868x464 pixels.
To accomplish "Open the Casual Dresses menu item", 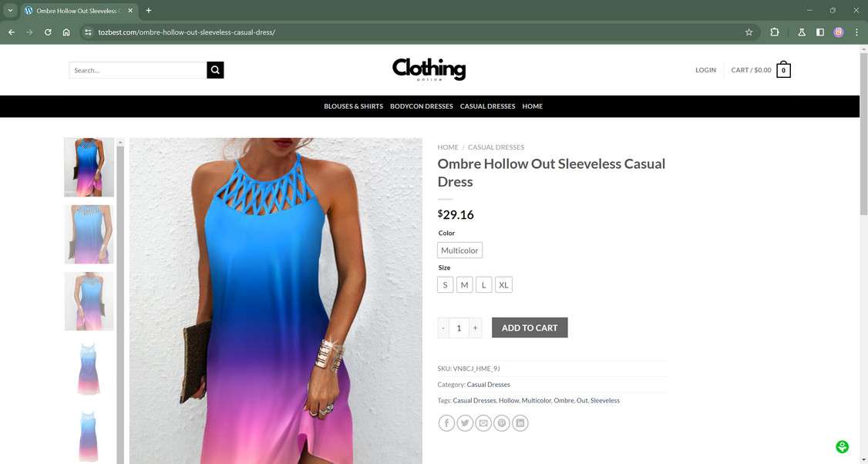I will 487,106.
